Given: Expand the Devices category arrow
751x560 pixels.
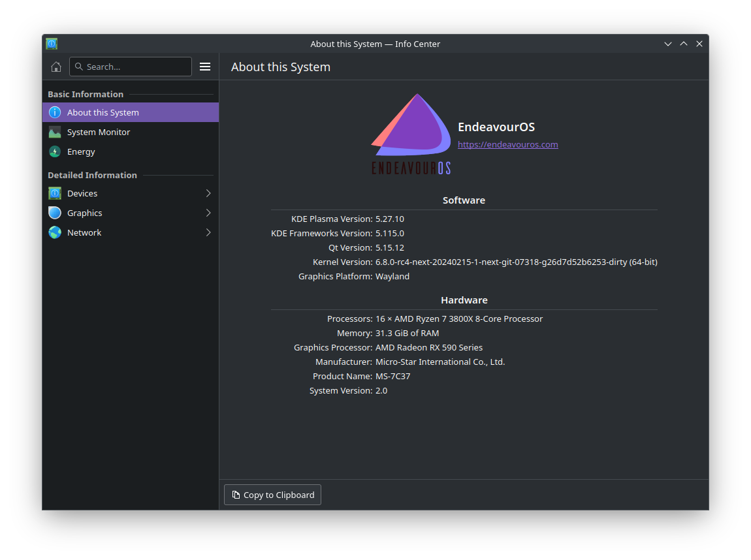Looking at the screenshot, I should [208, 193].
